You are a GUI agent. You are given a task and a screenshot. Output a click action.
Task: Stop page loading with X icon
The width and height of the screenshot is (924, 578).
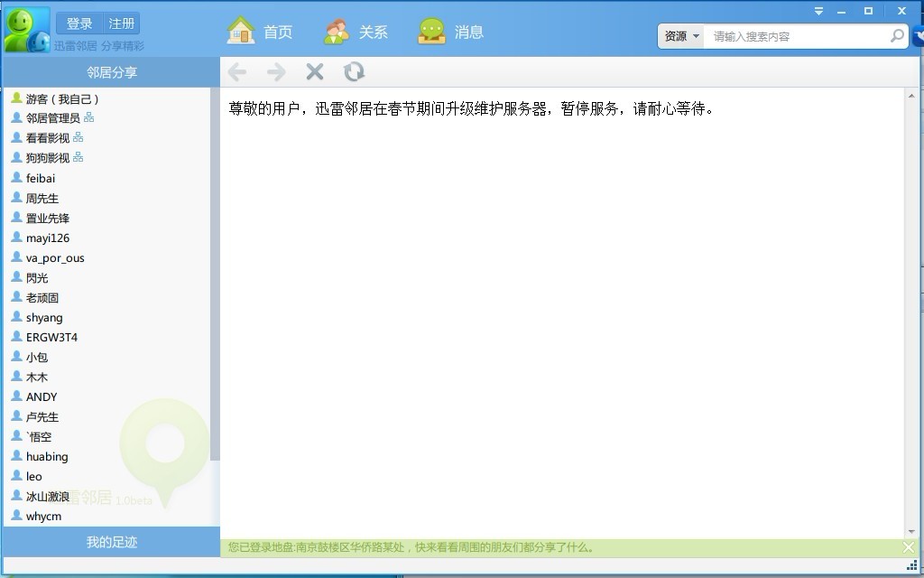click(x=315, y=72)
